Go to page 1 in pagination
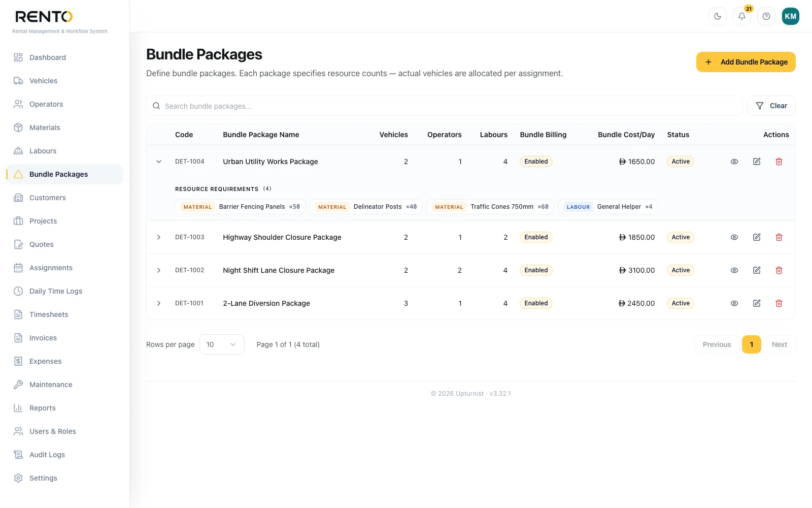Image resolution: width=812 pixels, height=508 pixels. [752, 344]
